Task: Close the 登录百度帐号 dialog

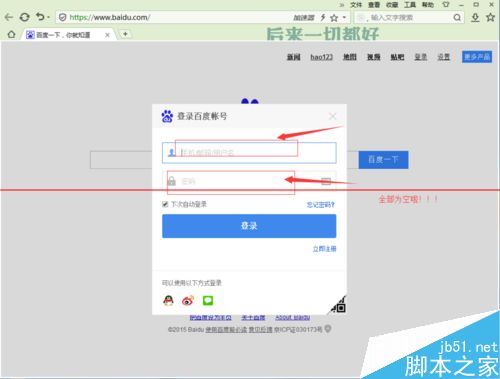Action: 332,116
